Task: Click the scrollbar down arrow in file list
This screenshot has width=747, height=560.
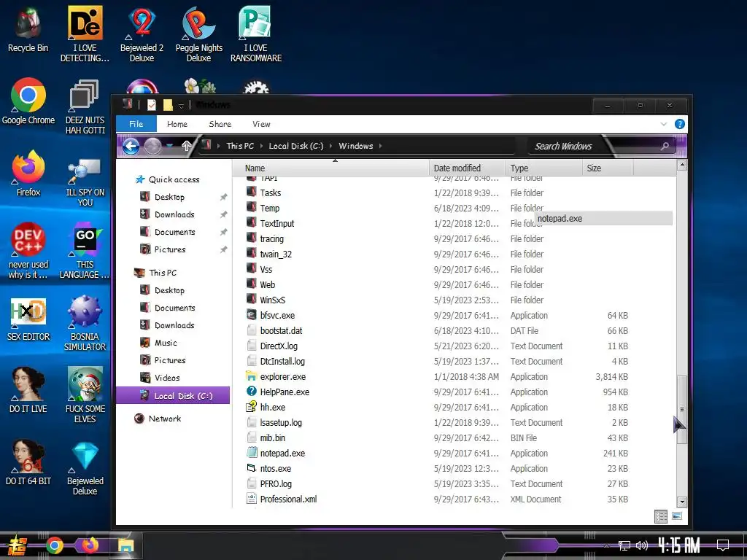Action: (x=682, y=502)
